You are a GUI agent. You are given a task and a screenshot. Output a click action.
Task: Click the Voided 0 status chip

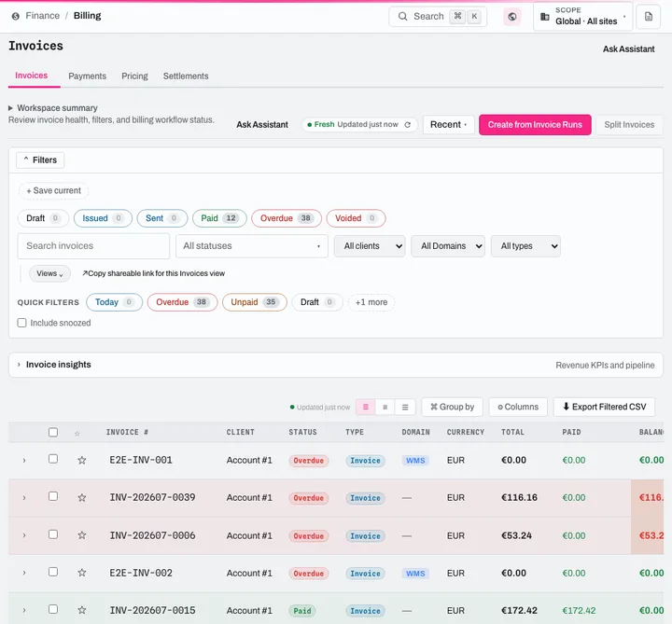pos(356,218)
